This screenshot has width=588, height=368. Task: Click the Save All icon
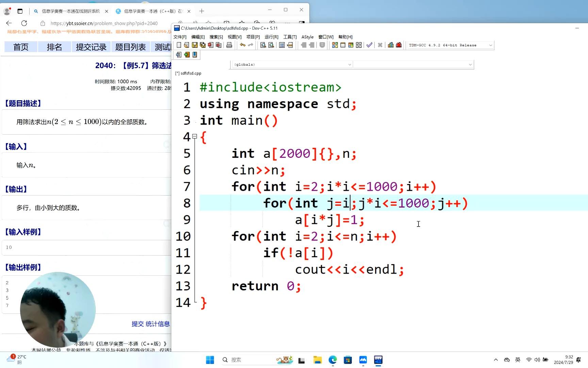pyautogui.click(x=203, y=45)
